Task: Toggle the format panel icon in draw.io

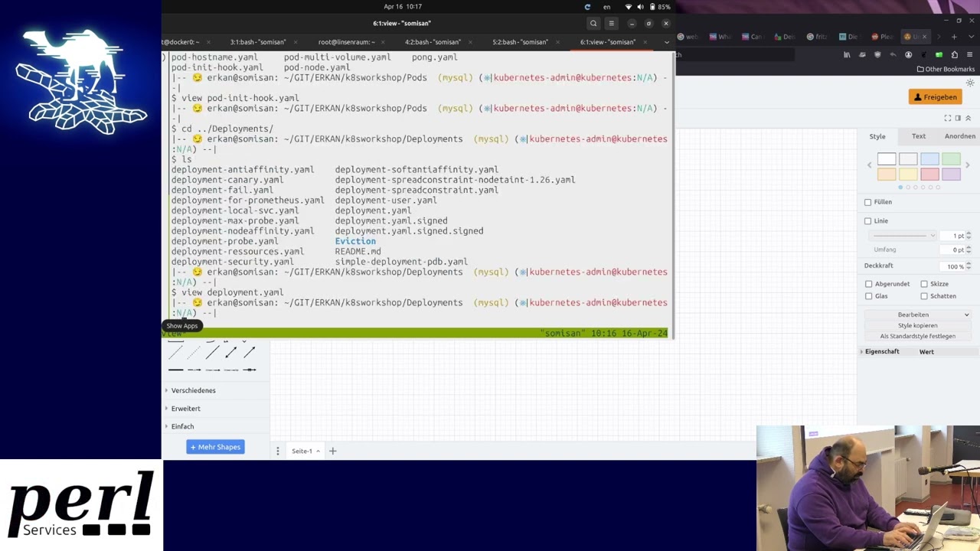Action: (x=958, y=118)
